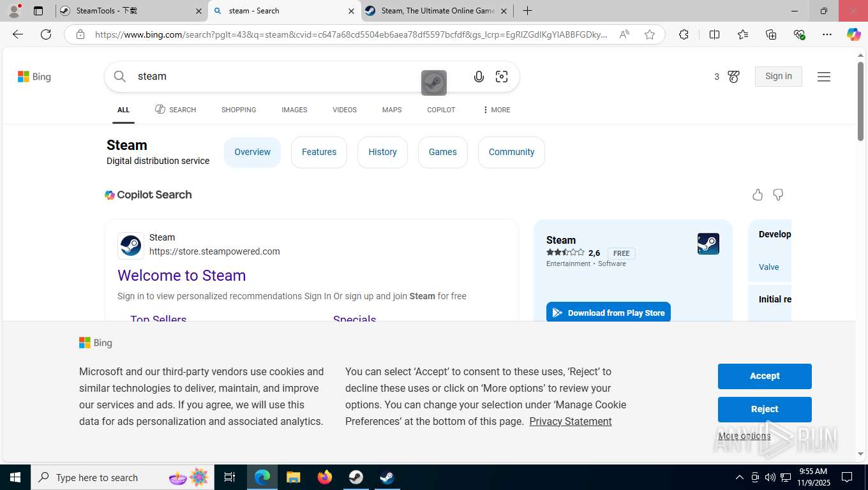This screenshot has height=490, width=868.
Task: Select the History pill
Action: (382, 152)
